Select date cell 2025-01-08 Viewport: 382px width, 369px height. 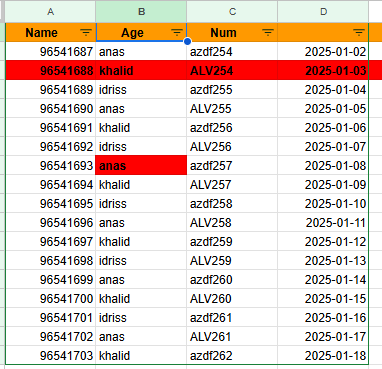pyautogui.click(x=323, y=166)
